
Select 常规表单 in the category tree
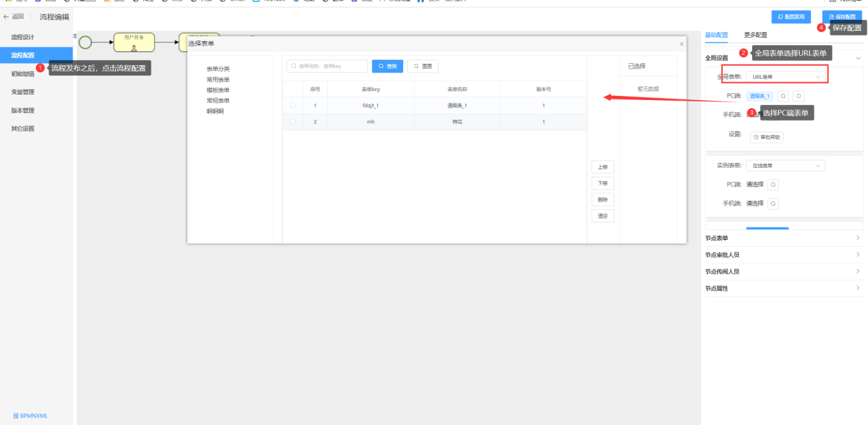point(218,100)
